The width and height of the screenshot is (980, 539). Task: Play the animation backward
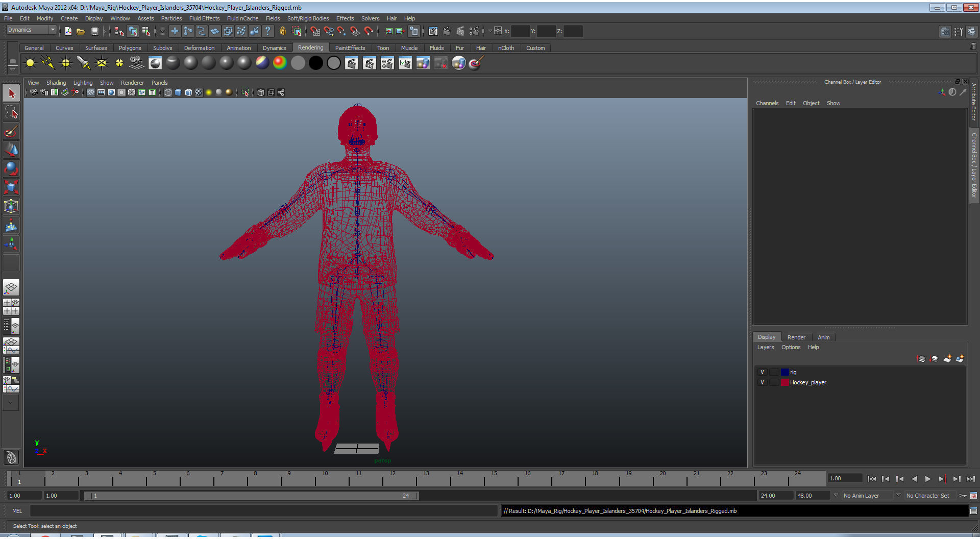pos(914,479)
